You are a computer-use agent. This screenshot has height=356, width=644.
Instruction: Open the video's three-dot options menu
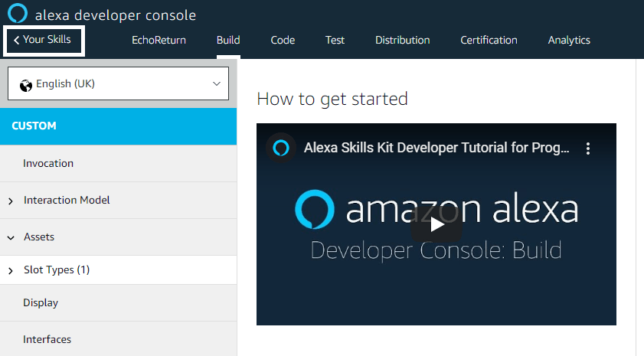588,149
